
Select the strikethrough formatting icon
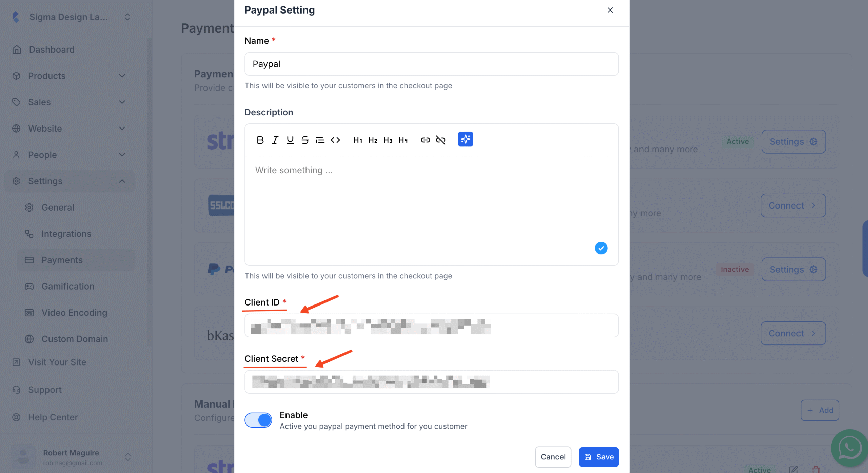tap(305, 140)
